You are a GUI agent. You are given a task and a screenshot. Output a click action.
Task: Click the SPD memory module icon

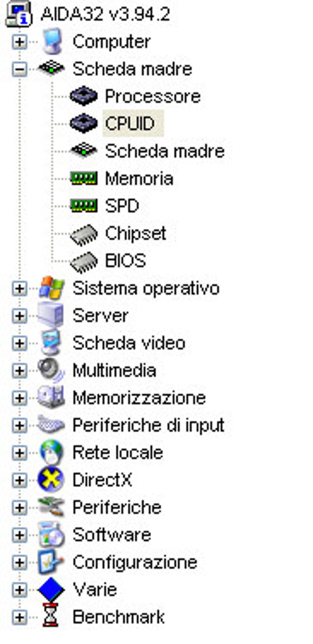coord(83,206)
